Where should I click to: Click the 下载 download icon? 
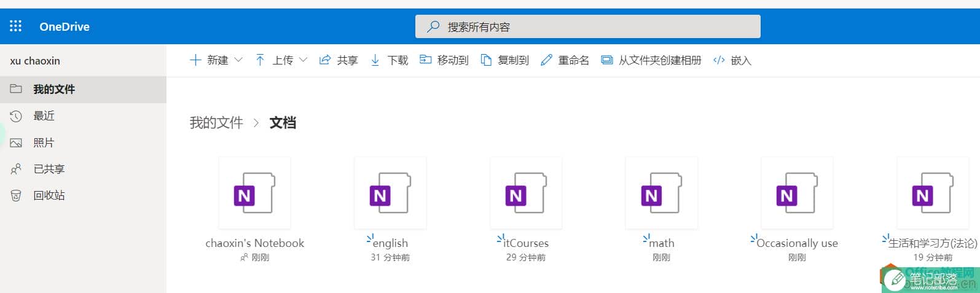coord(375,60)
